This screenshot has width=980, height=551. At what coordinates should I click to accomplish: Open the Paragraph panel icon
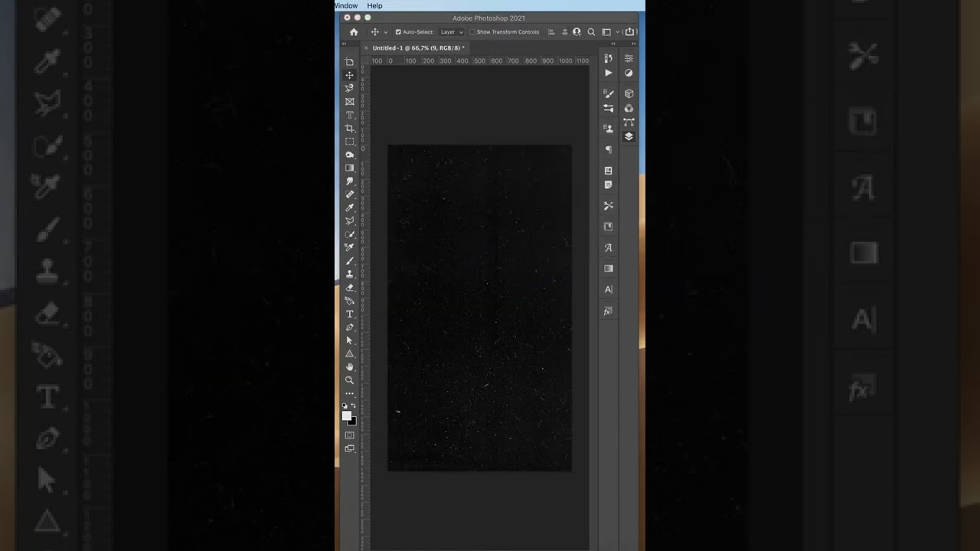tap(608, 150)
